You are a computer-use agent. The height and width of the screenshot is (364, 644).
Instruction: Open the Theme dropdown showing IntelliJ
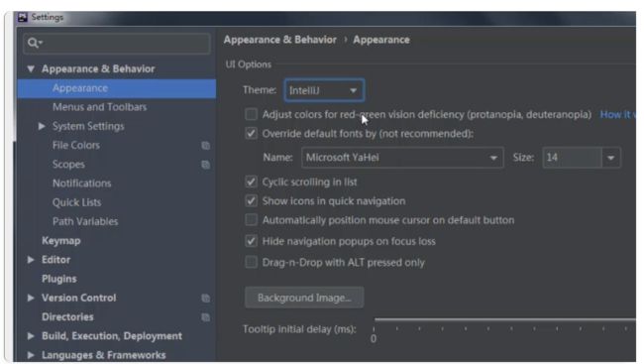[324, 90]
